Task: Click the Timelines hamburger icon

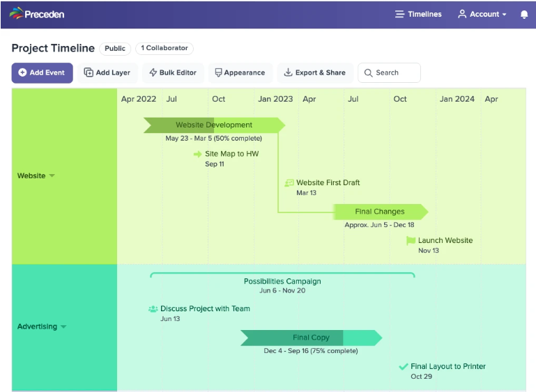Action: click(x=399, y=14)
